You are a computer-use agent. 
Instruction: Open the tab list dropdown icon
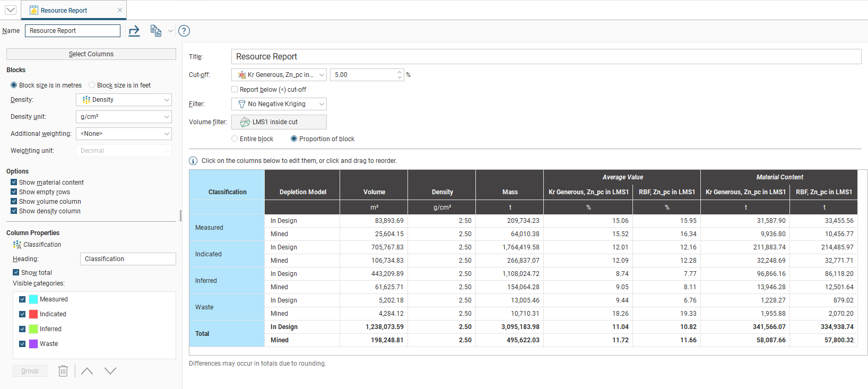click(11, 10)
